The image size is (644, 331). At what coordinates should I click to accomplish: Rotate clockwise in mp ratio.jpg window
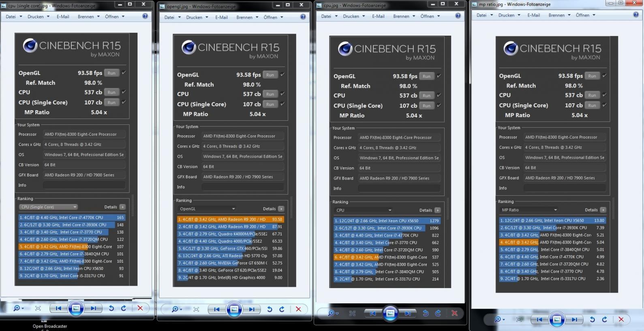[605, 319]
